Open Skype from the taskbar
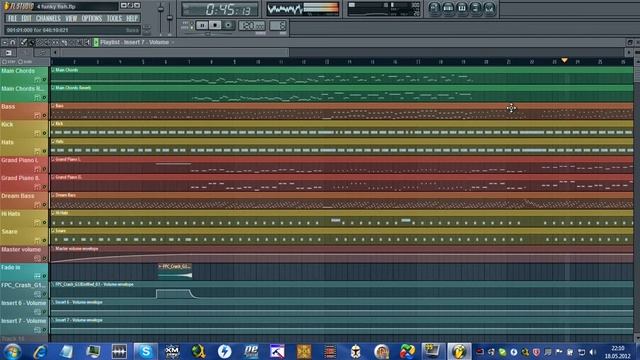Screen dimensions: 640x360 click(145, 351)
